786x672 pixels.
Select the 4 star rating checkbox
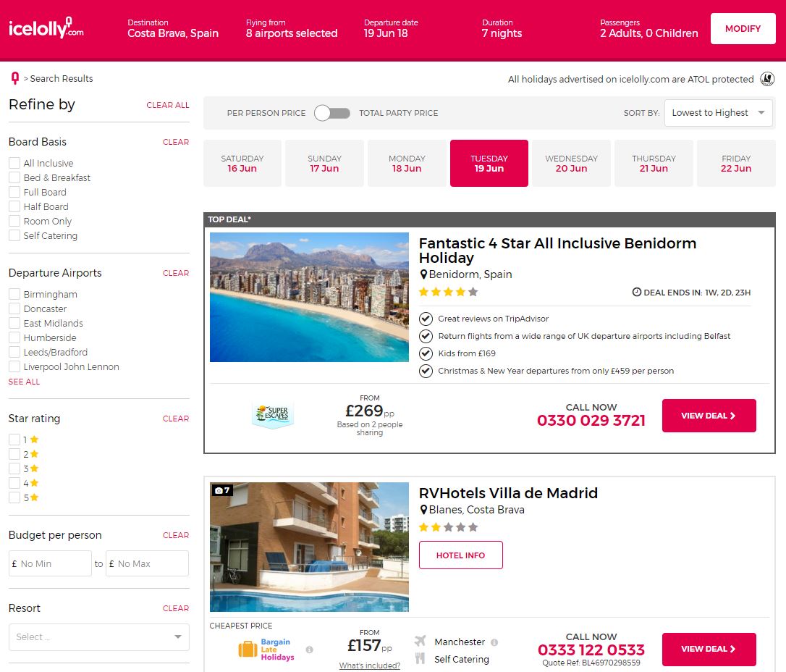tap(14, 483)
